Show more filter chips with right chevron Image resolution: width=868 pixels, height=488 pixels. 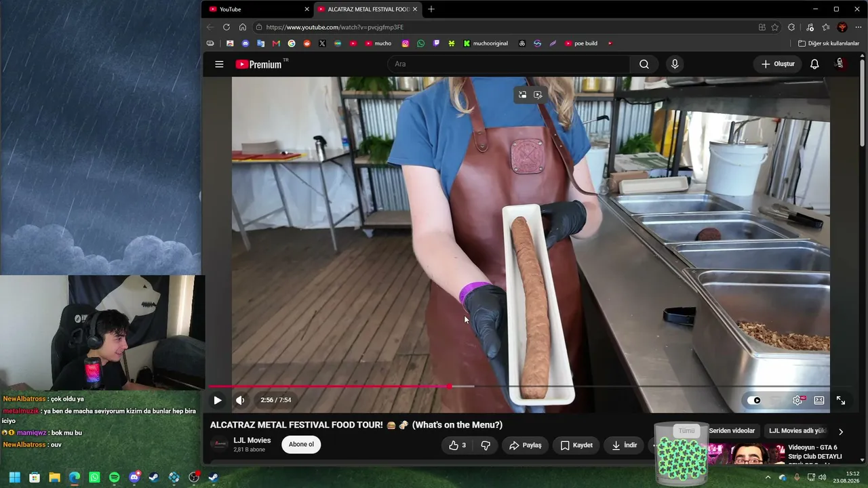(x=841, y=432)
